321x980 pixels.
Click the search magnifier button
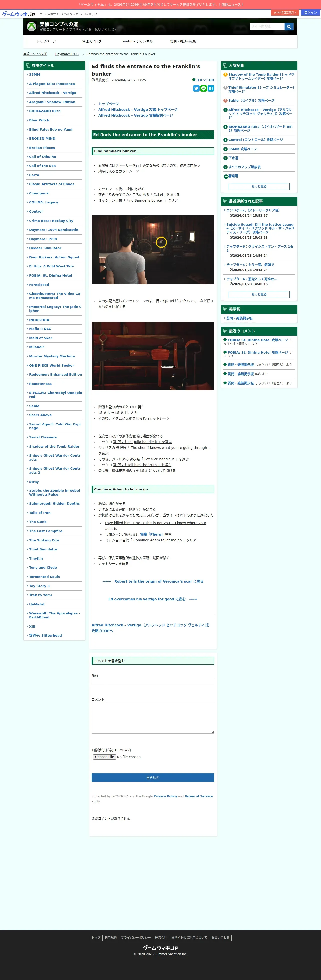(289, 27)
